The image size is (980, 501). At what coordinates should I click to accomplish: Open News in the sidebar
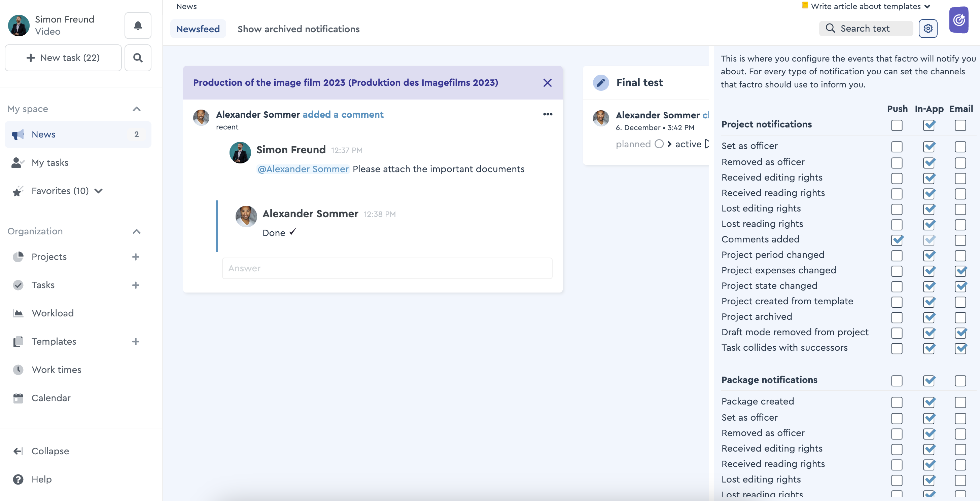[78, 134]
